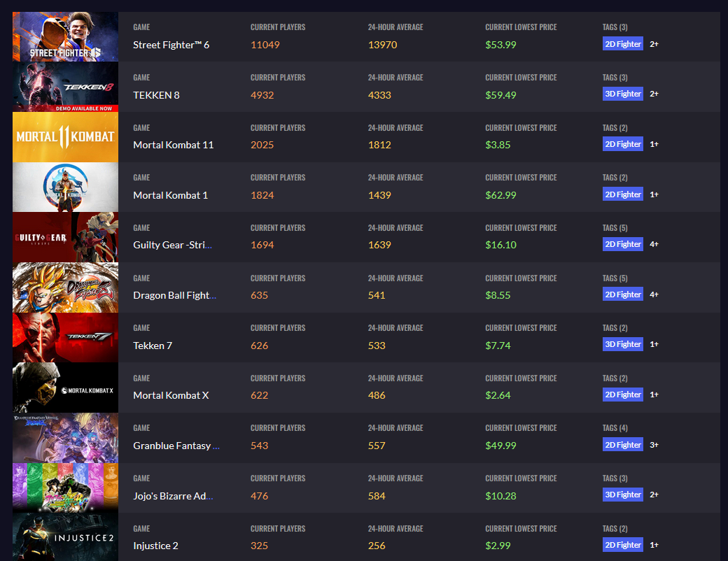Image resolution: width=728 pixels, height=561 pixels.
Task: Show 1+ more tags for Tekken 7
Action: tap(654, 344)
